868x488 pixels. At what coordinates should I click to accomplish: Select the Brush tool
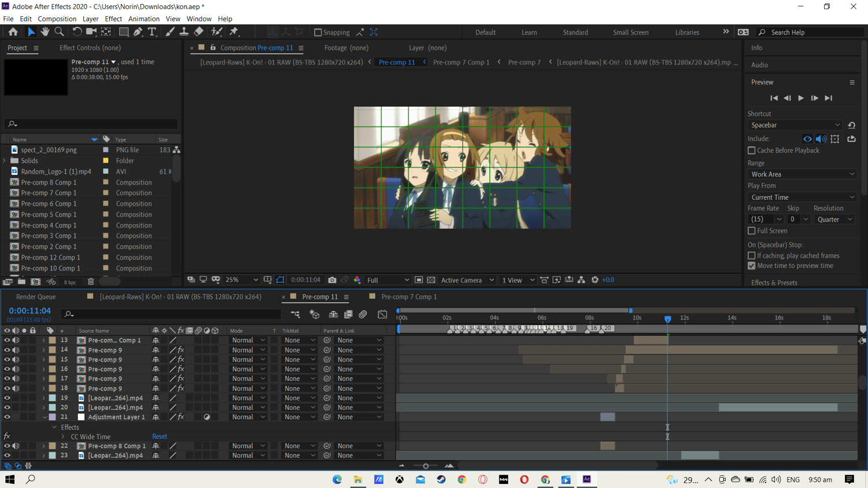[170, 32]
